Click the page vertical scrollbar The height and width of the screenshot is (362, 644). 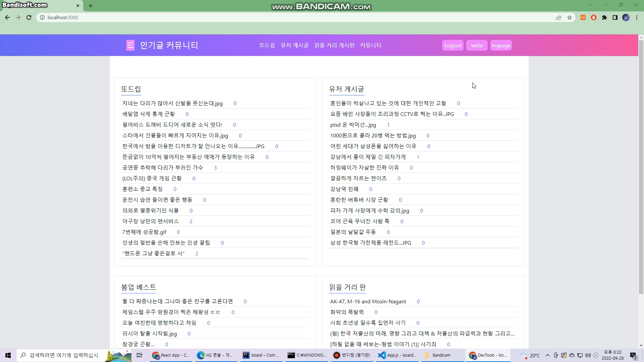[x=641, y=168]
